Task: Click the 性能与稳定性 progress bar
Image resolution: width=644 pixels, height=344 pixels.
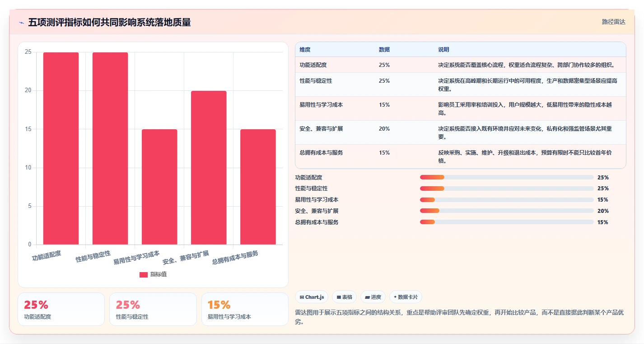Action: (x=507, y=188)
